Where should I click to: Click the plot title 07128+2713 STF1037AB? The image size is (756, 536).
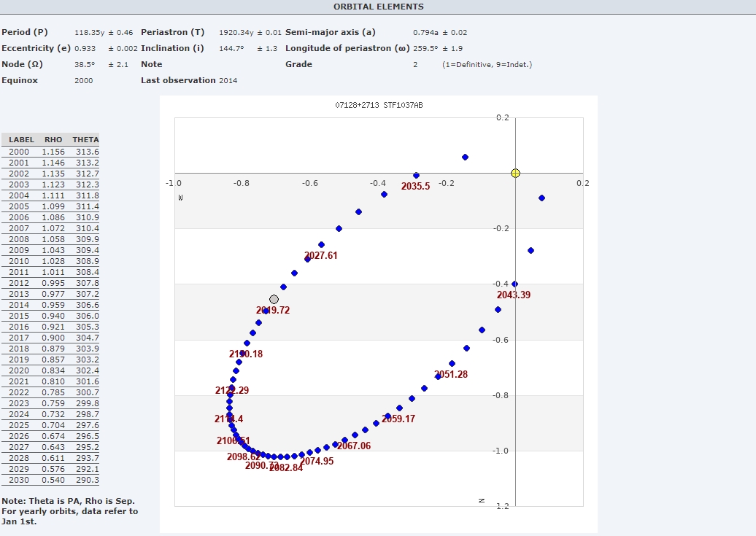click(379, 106)
